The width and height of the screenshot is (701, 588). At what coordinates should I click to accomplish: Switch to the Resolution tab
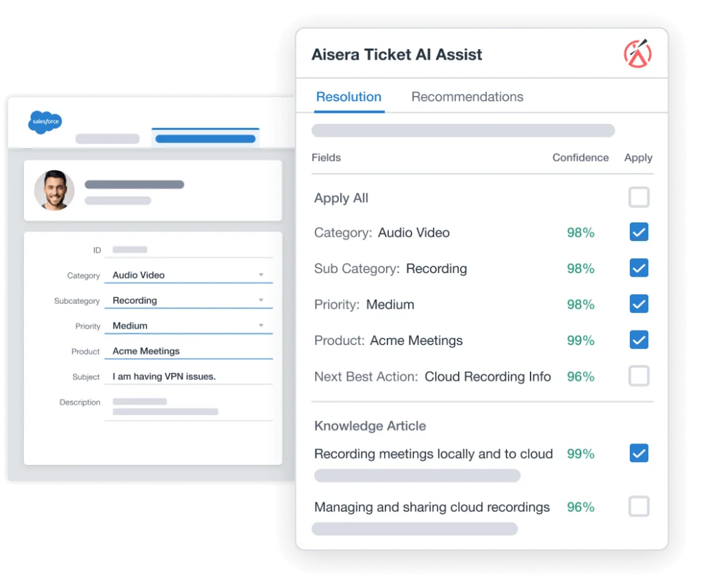pyautogui.click(x=348, y=97)
